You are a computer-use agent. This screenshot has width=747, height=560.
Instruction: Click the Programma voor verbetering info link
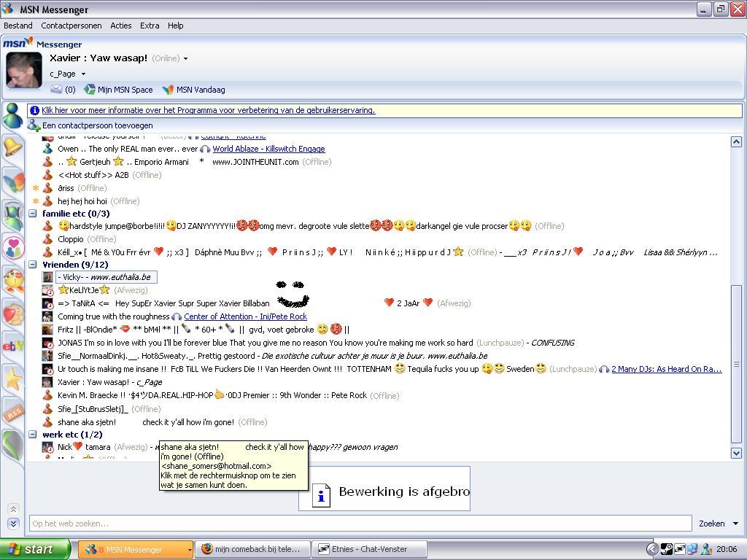pos(208,111)
